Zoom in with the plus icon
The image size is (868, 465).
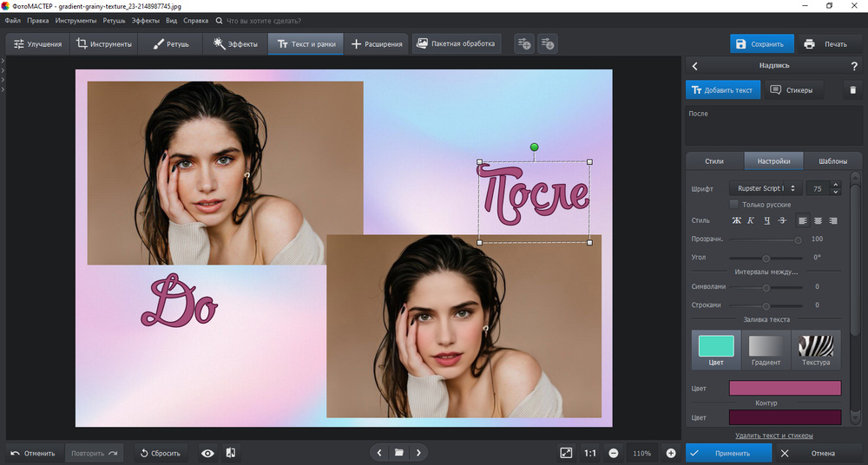671,453
